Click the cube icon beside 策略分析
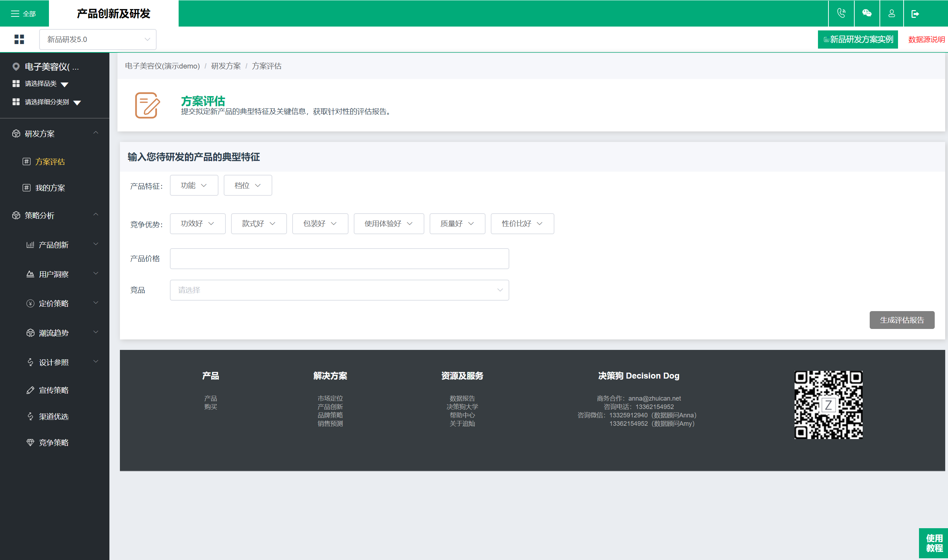 (x=16, y=215)
